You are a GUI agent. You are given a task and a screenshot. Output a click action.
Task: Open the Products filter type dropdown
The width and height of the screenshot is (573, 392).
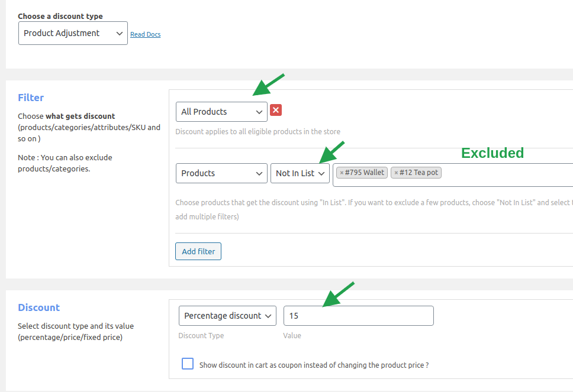[221, 173]
